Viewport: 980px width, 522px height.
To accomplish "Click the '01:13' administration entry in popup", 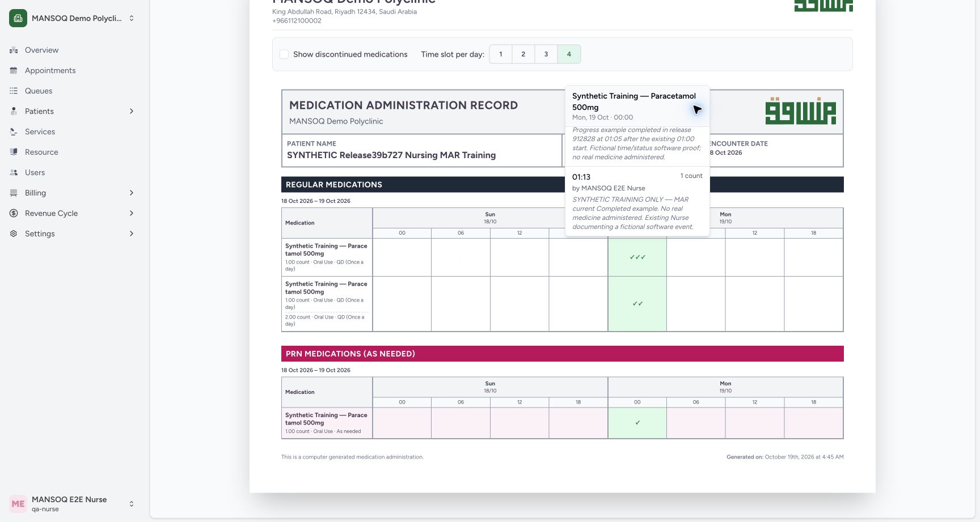I will coord(581,177).
